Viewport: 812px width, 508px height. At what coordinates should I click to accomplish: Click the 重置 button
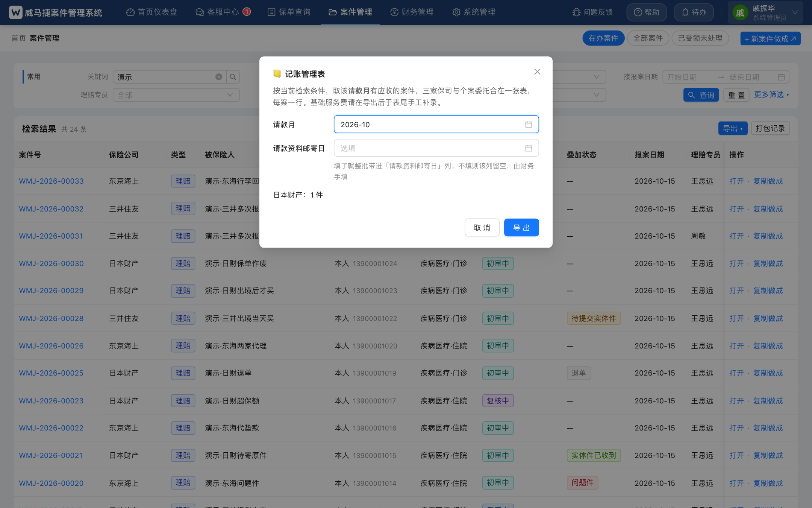point(736,95)
